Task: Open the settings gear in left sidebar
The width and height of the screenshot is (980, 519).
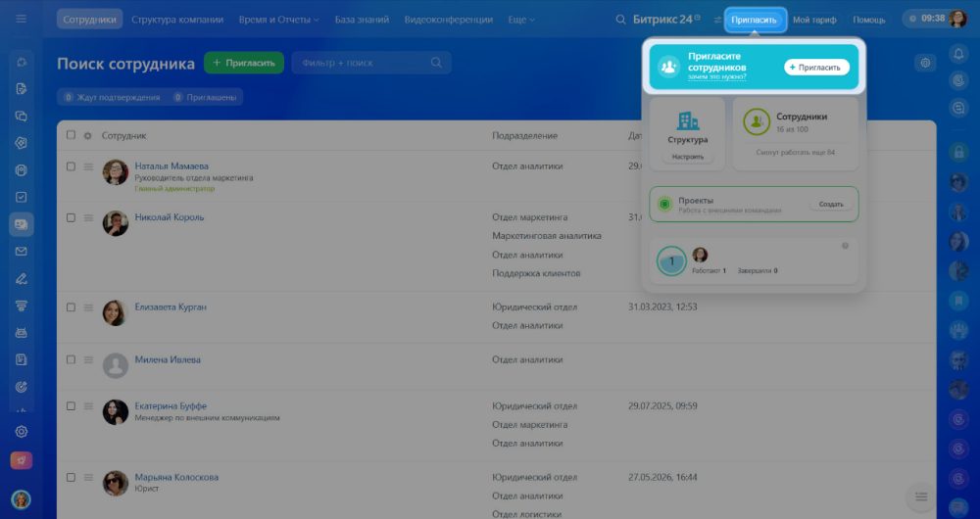Action: tap(22, 432)
